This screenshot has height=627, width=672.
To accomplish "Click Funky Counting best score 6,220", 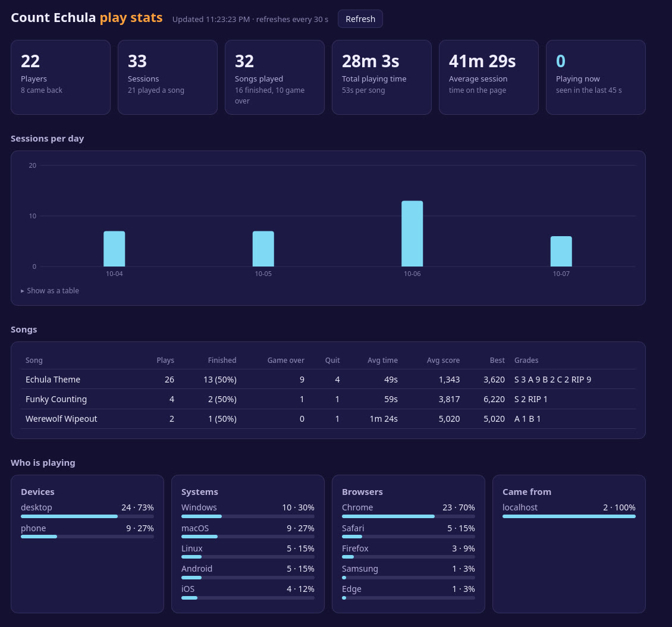I will (494, 399).
